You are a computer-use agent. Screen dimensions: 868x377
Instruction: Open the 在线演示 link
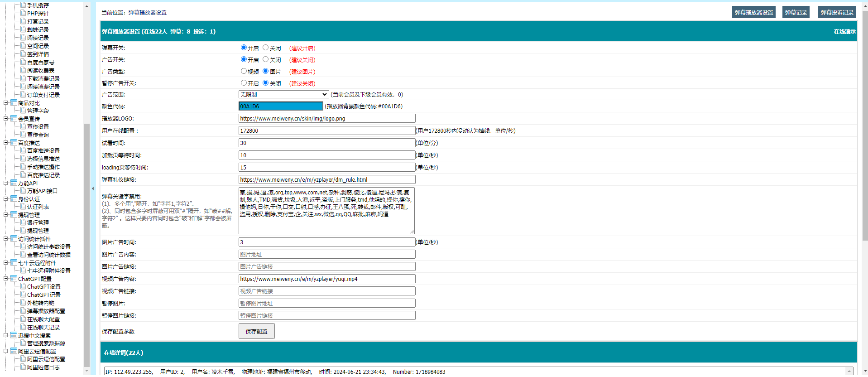pyautogui.click(x=845, y=32)
